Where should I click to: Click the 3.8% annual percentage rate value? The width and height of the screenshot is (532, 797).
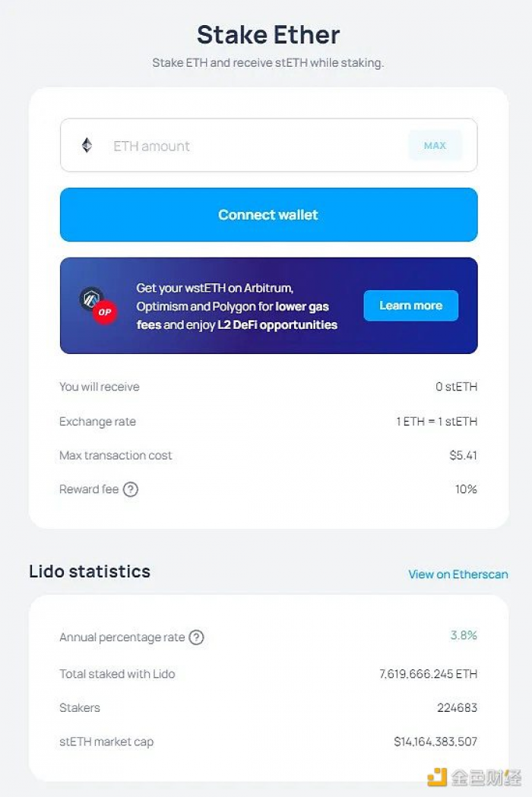click(464, 635)
